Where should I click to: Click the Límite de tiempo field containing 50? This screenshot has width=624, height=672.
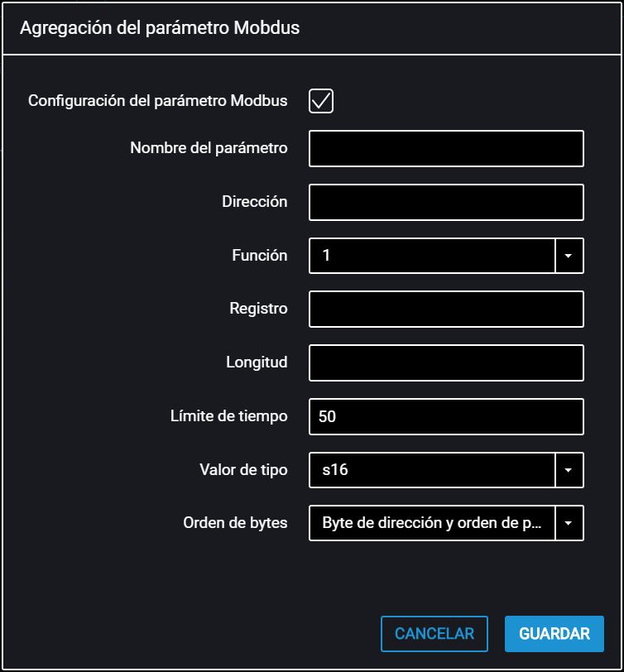446,416
